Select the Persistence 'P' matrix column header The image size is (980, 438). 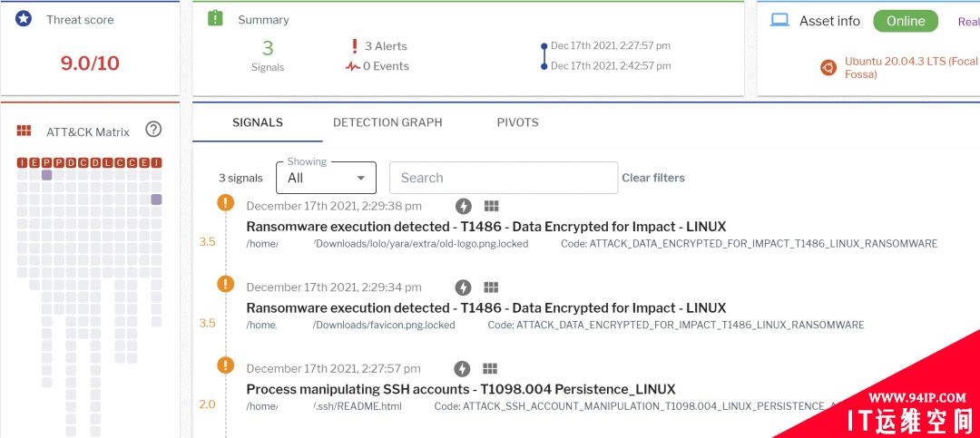click(x=47, y=163)
